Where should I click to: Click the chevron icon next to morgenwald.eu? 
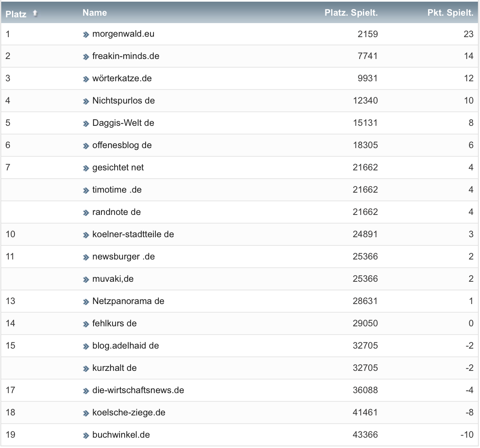tap(86, 35)
